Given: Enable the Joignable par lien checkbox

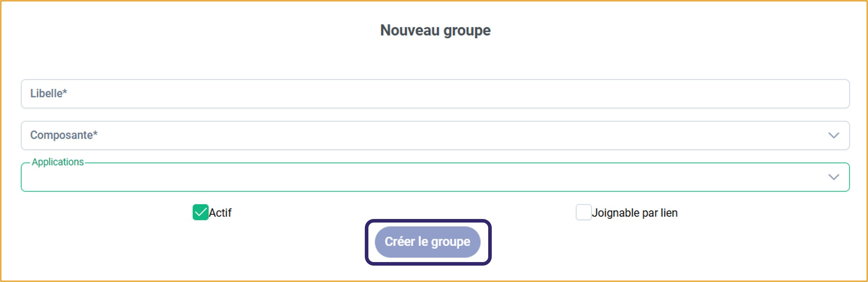Looking at the screenshot, I should click(583, 212).
